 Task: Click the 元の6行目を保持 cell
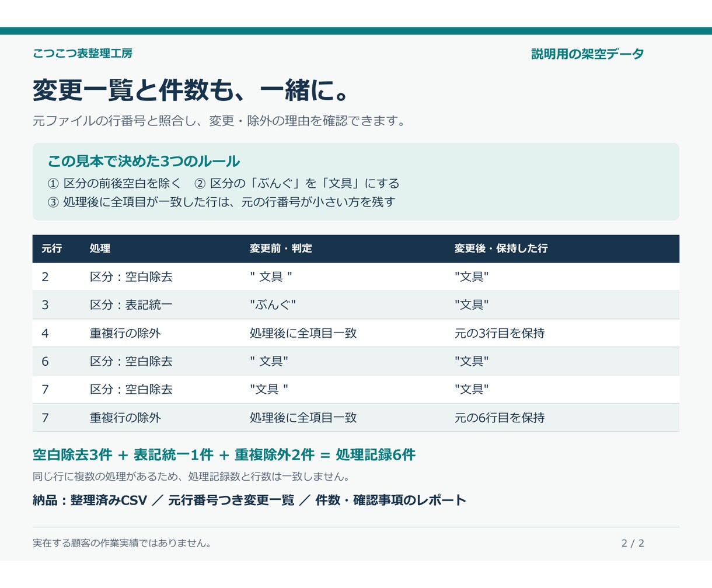pos(500,418)
